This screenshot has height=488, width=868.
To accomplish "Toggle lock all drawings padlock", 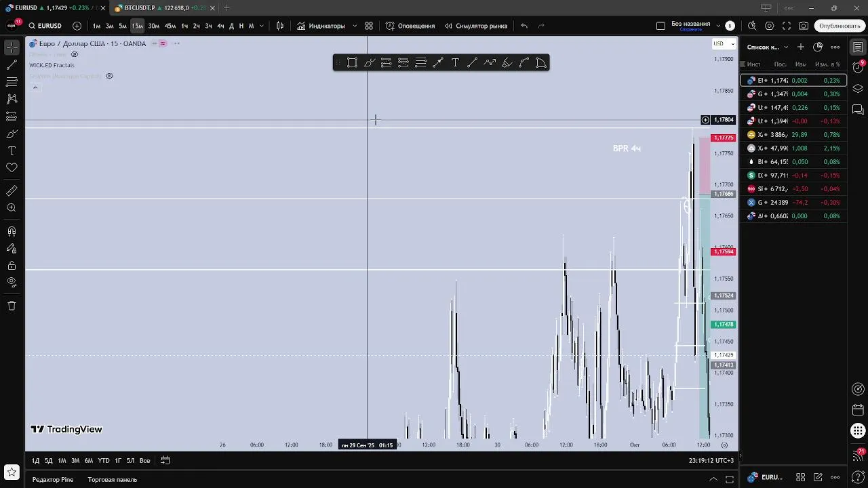I will (x=12, y=266).
